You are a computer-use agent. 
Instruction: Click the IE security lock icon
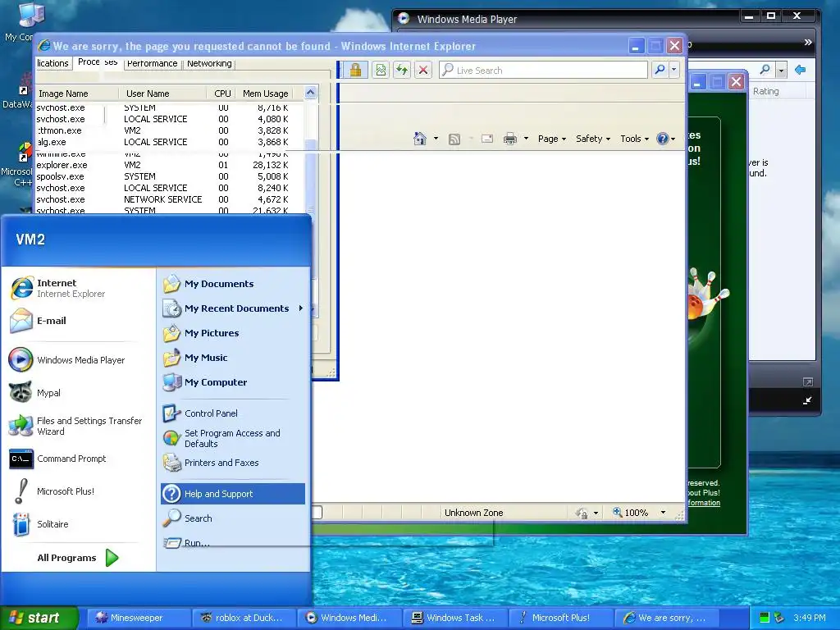tap(356, 71)
